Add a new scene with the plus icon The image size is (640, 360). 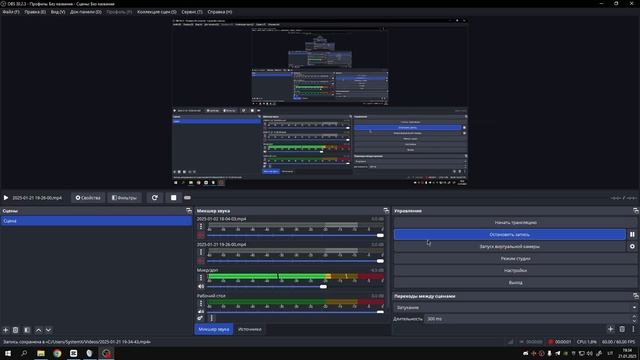tap(6, 330)
